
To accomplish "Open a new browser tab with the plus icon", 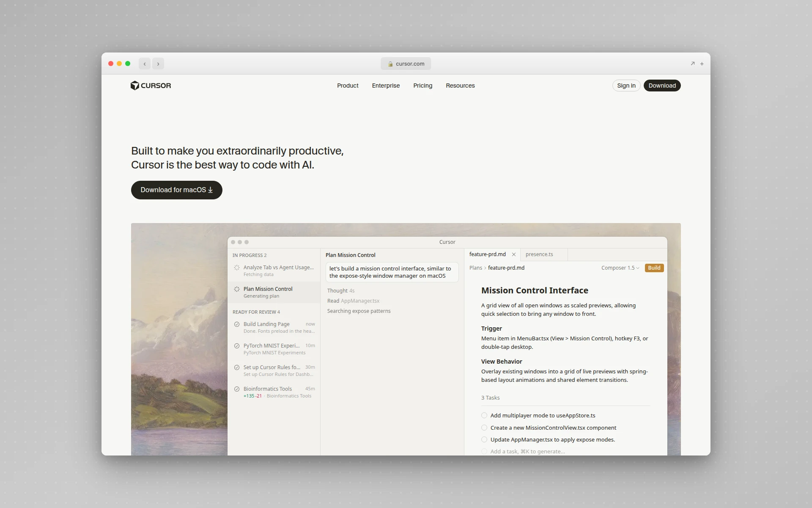I will [702, 63].
